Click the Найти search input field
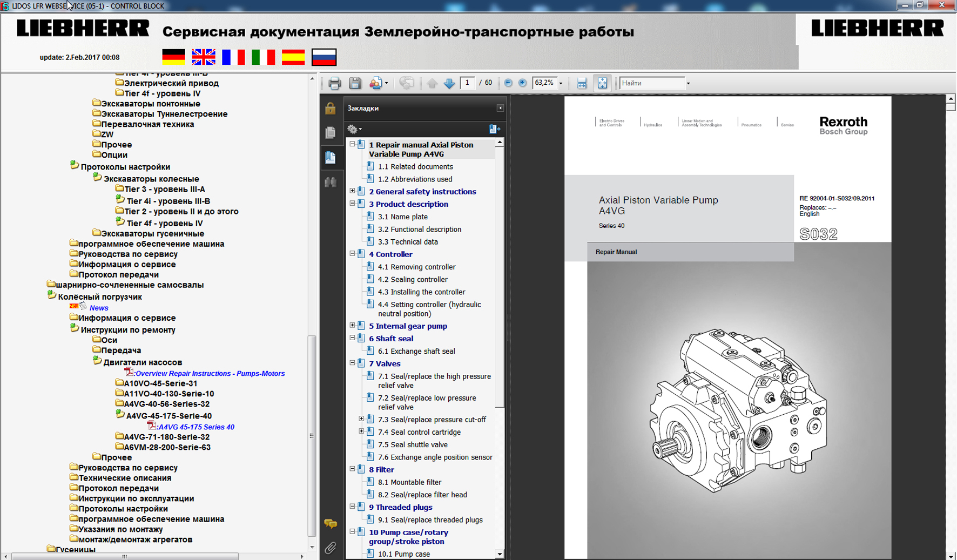Screen dimensions: 957x560 (x=652, y=83)
